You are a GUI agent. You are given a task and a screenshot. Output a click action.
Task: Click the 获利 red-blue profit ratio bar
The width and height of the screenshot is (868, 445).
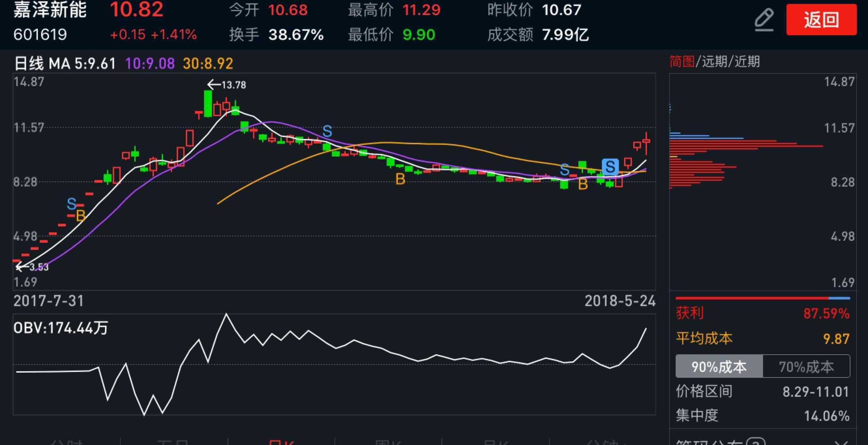point(763,298)
